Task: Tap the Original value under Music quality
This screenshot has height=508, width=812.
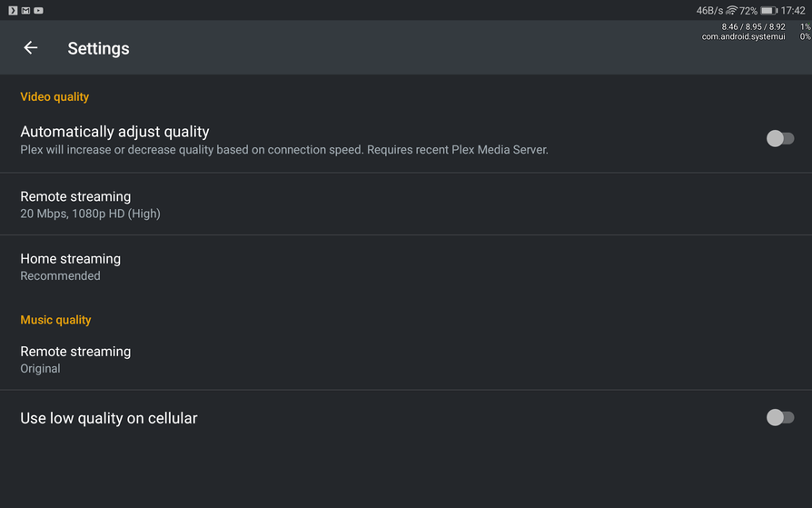Action: [40, 368]
